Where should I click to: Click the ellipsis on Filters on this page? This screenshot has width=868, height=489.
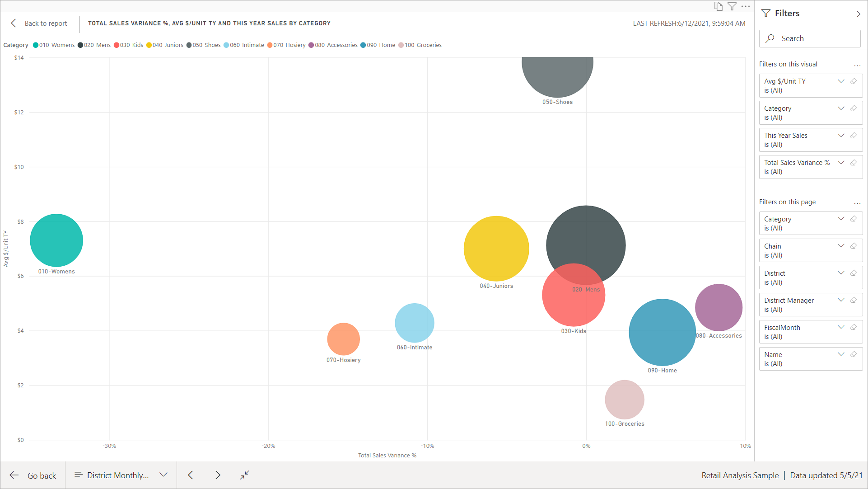pos(856,202)
